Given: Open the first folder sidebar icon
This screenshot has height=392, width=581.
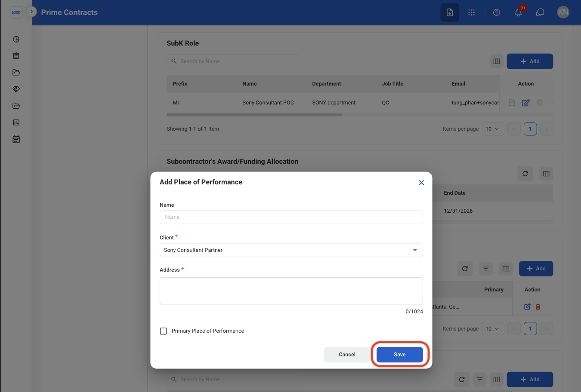Looking at the screenshot, I should 16,72.
